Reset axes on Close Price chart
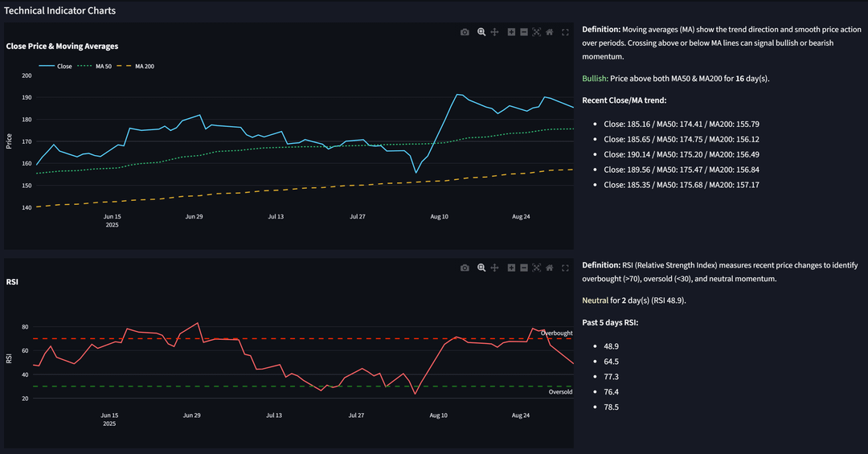The width and height of the screenshot is (868, 454). click(550, 32)
